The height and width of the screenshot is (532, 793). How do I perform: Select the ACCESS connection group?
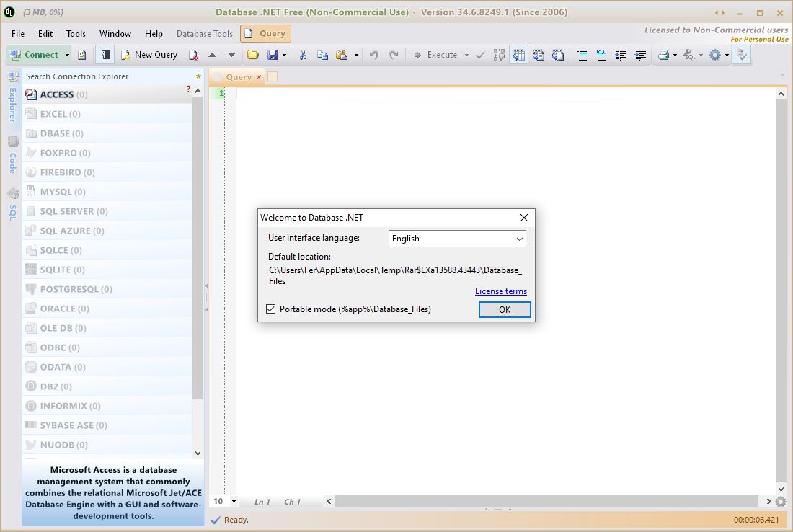click(107, 94)
